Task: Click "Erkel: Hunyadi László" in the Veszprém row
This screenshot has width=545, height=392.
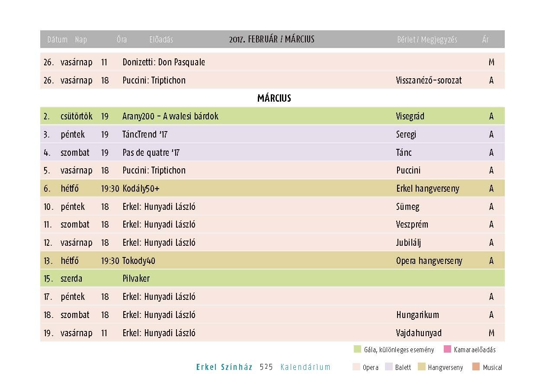Action: (x=159, y=225)
